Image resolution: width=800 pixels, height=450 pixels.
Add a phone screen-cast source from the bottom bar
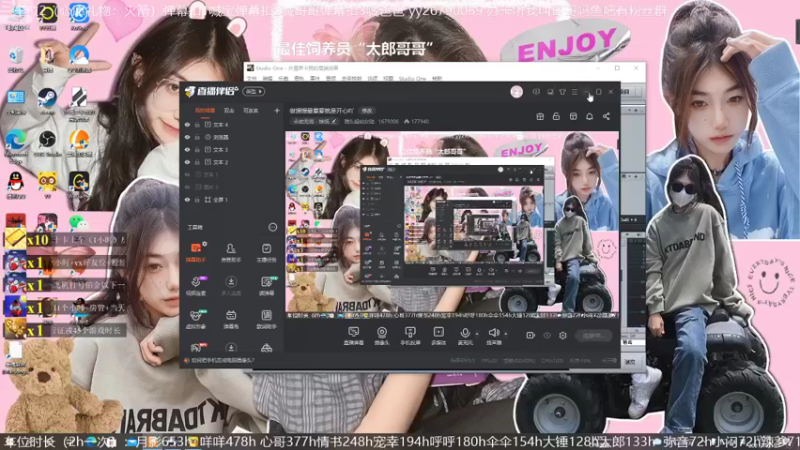click(x=410, y=335)
